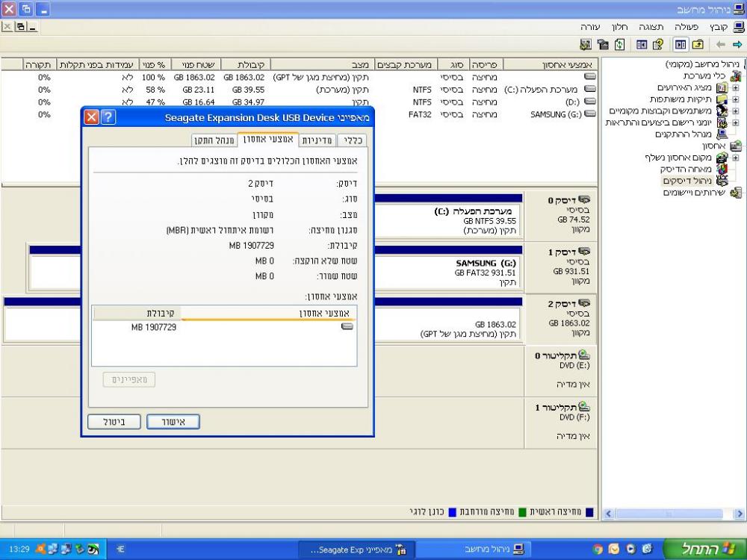Screen dimensions: 747x560
Task: Expand Removable Storage (מקום אחסון נשלף) node
Action: 736,158
